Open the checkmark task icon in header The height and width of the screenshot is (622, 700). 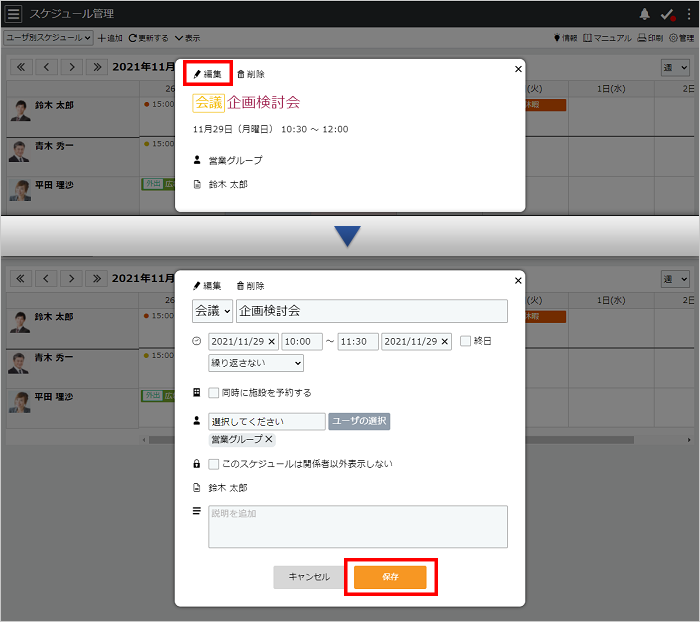point(667,15)
